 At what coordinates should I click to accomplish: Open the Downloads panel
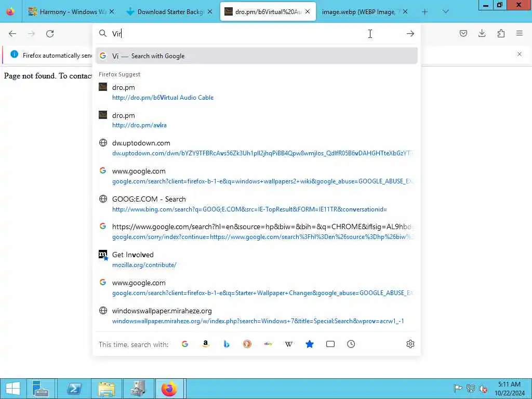coord(482,33)
